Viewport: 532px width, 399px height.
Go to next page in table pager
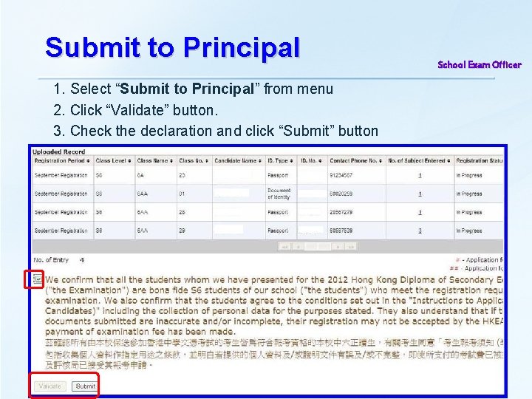click(x=338, y=247)
